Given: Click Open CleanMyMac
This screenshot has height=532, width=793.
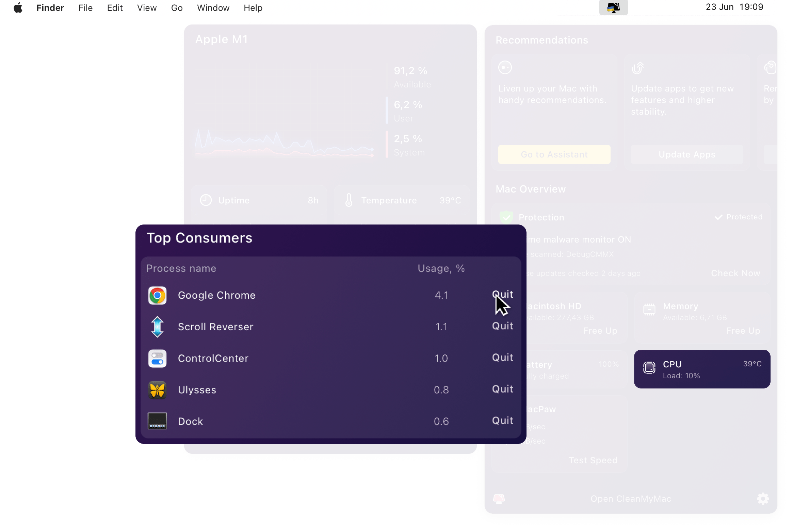Looking at the screenshot, I should click(631, 499).
